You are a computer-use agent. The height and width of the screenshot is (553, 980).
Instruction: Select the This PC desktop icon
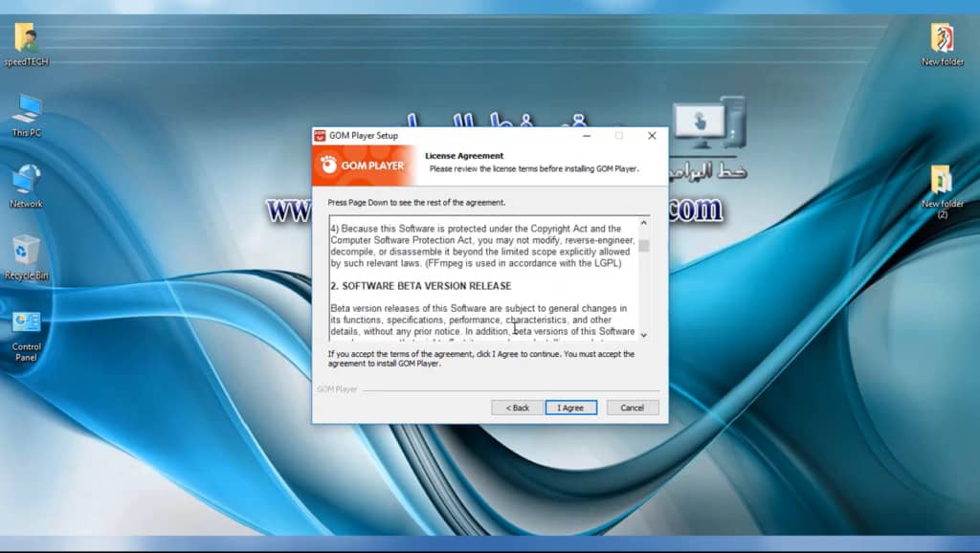(x=26, y=109)
